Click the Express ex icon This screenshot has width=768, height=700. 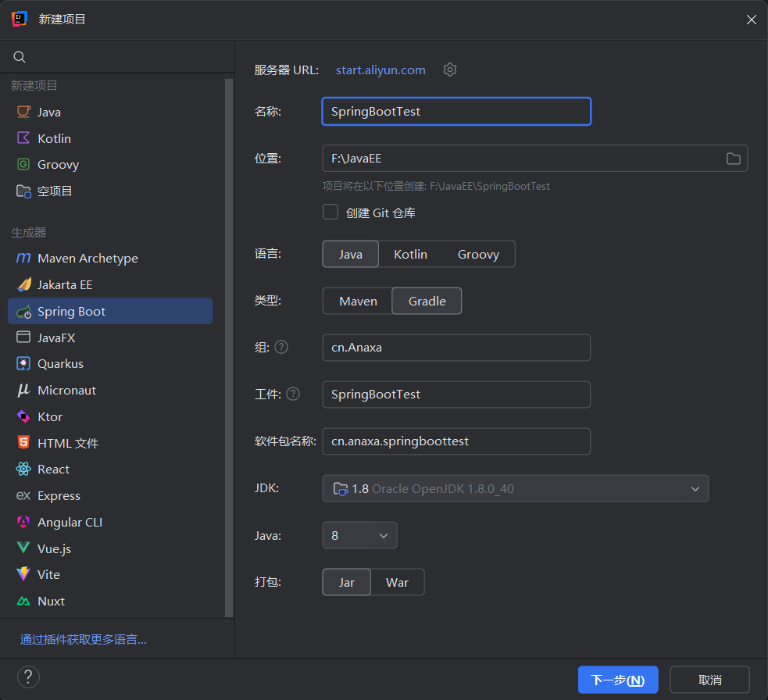(x=23, y=495)
